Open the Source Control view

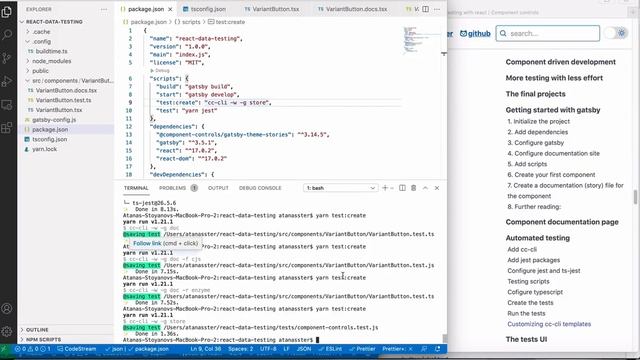(7, 58)
